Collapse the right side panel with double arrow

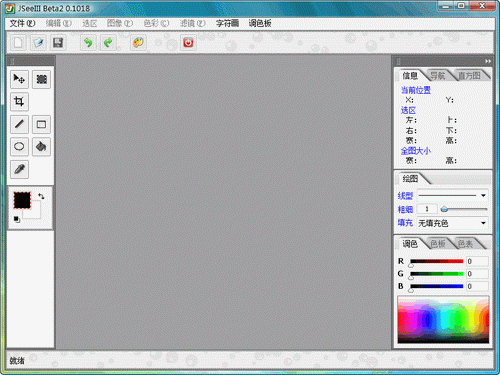tap(488, 61)
